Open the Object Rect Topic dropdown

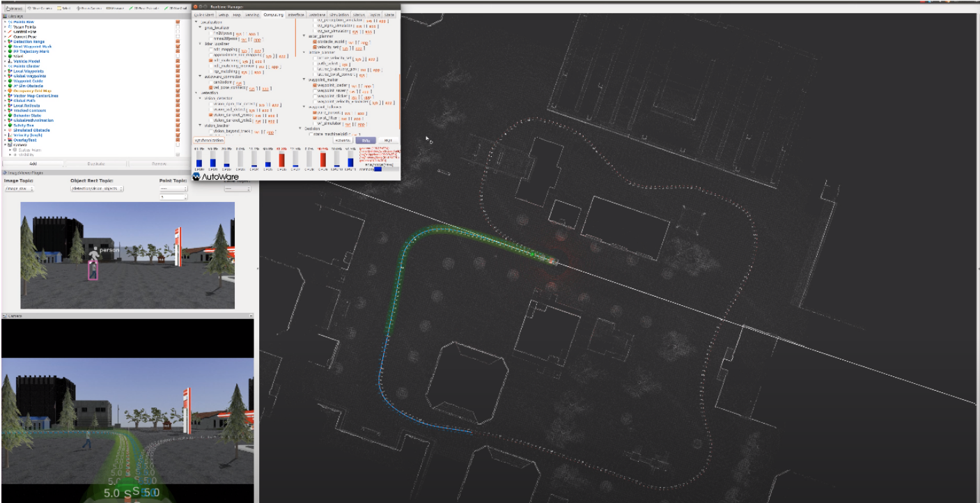click(97, 189)
